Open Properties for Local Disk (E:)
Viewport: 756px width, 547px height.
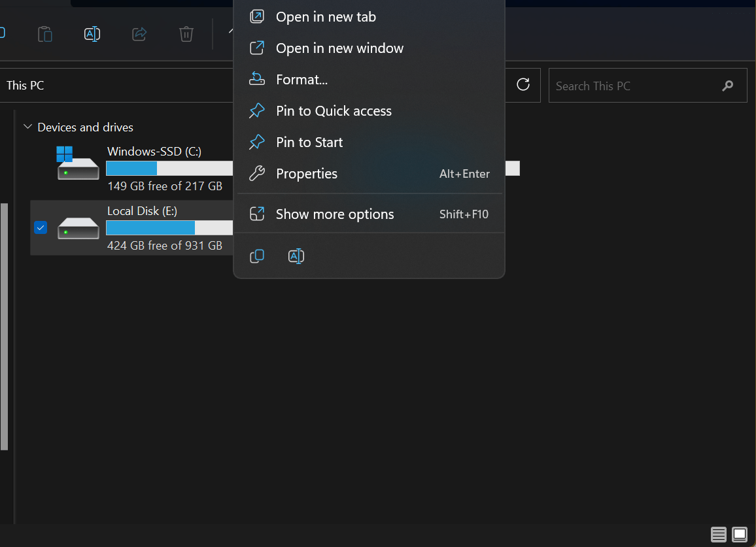(307, 173)
